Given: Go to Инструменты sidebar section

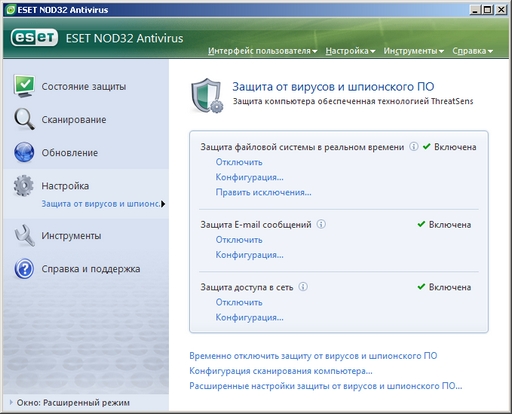Looking at the screenshot, I should [x=71, y=236].
